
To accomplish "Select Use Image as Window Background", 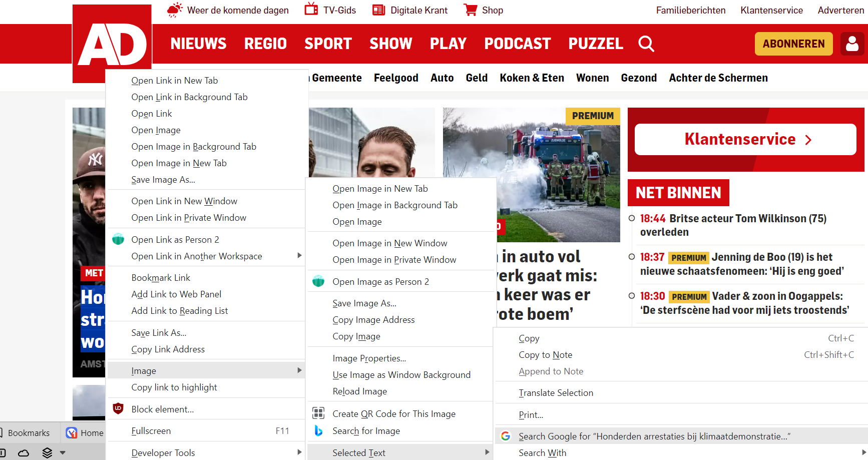I will (400, 374).
